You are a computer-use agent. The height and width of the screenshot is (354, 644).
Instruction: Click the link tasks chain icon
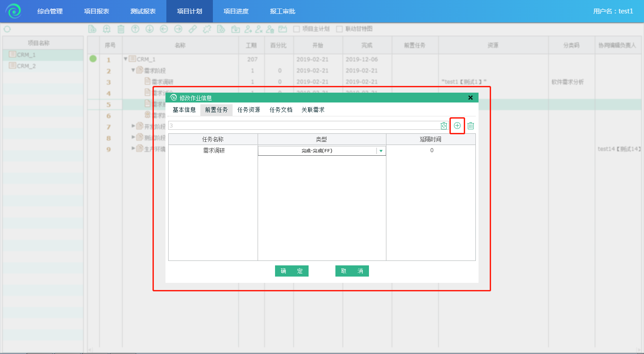coord(192,29)
